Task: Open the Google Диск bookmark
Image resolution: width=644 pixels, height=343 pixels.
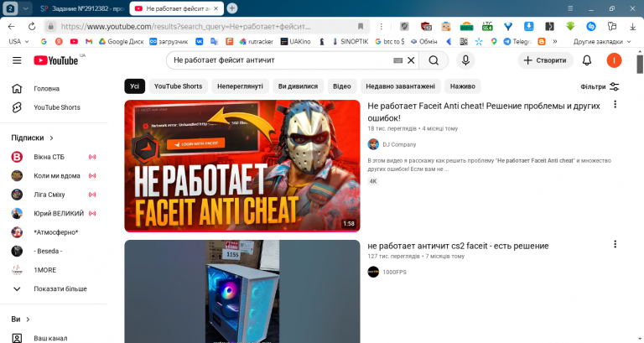Action: 121,41
